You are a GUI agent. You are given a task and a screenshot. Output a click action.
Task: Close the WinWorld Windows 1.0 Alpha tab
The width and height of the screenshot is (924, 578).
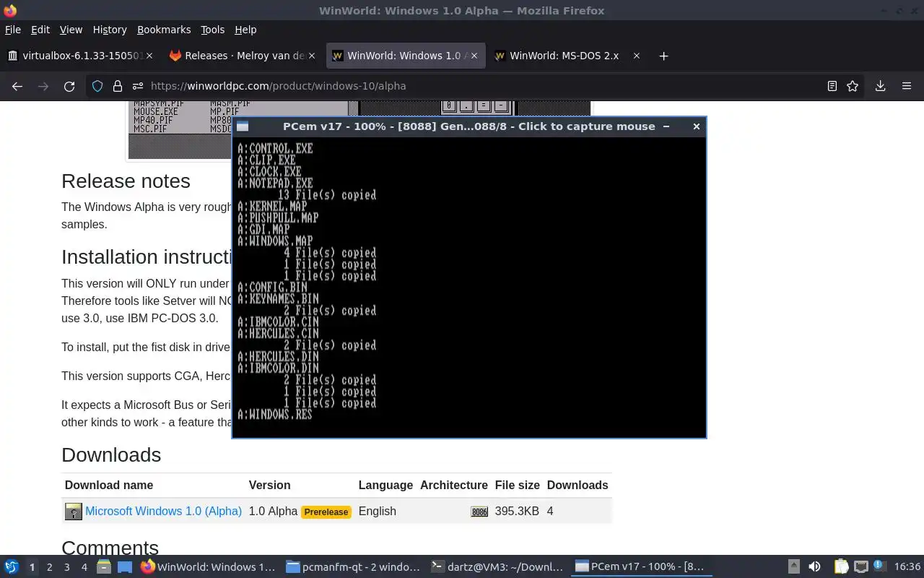coord(474,56)
